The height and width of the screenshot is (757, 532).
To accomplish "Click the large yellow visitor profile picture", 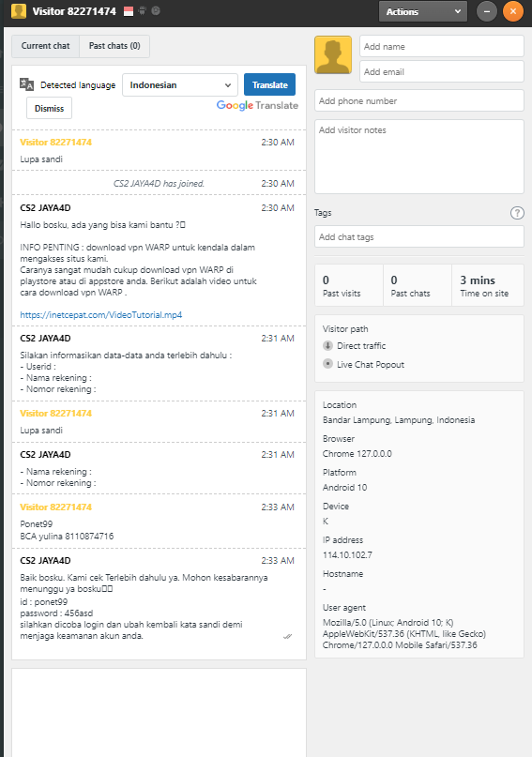I will [x=333, y=54].
